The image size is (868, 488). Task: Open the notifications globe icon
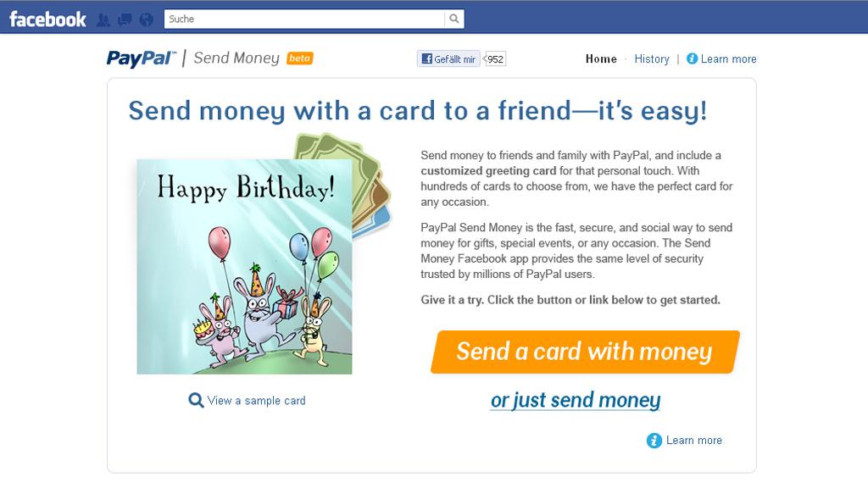[x=145, y=19]
